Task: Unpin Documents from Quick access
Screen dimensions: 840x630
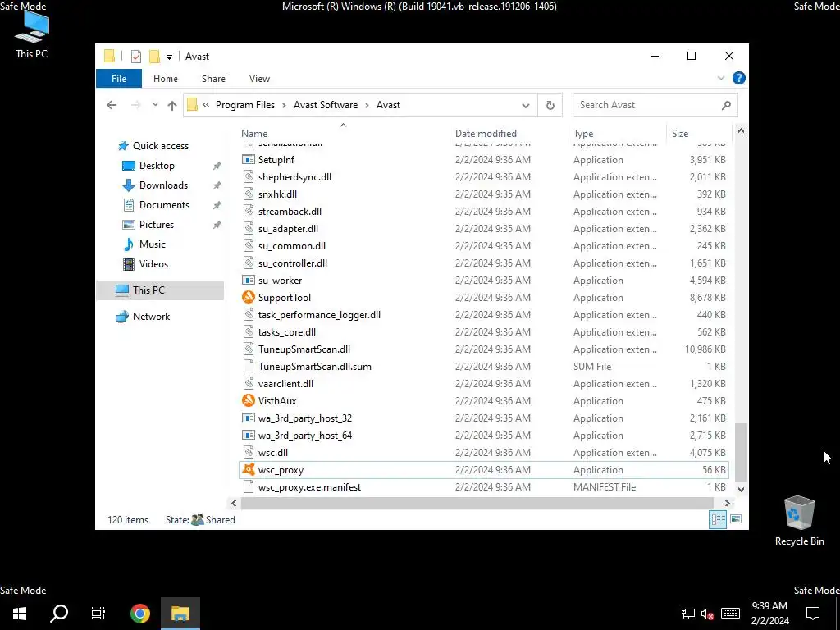Action: pos(217,205)
